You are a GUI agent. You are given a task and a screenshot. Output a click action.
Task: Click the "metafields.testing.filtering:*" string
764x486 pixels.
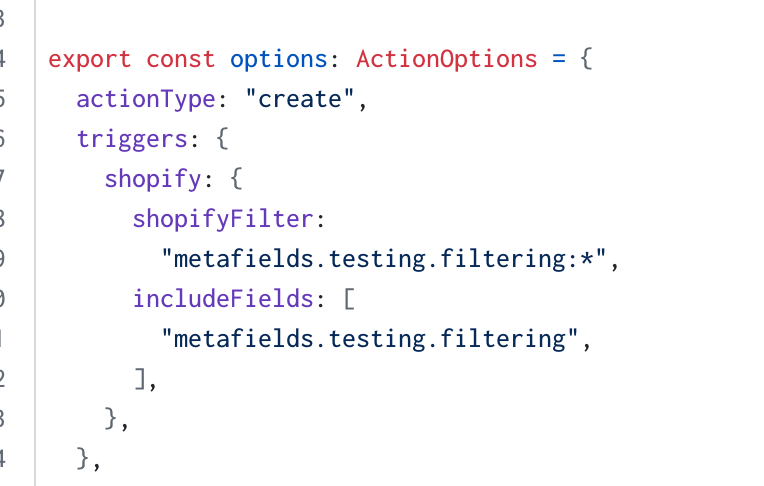tap(383, 259)
